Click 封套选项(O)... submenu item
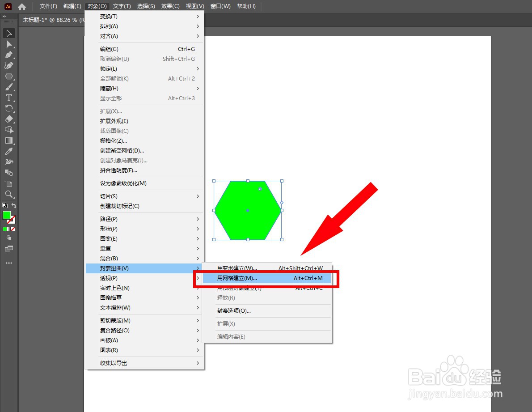This screenshot has height=412, width=532. [x=267, y=310]
